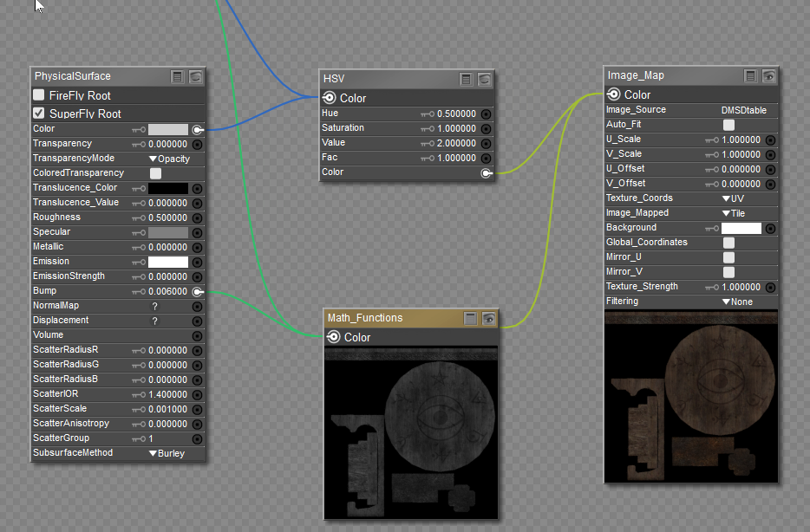Click the U_Scale input connector socket
This screenshot has height=532, width=810.
coord(770,139)
